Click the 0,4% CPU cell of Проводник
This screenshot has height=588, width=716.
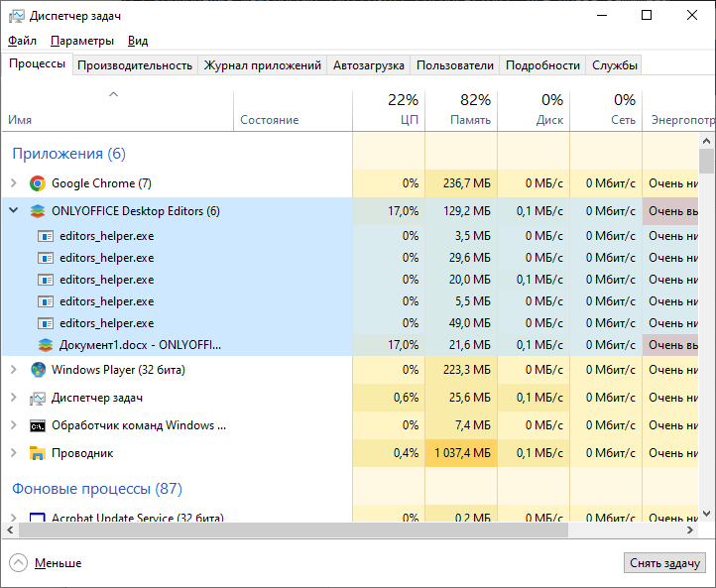click(389, 453)
